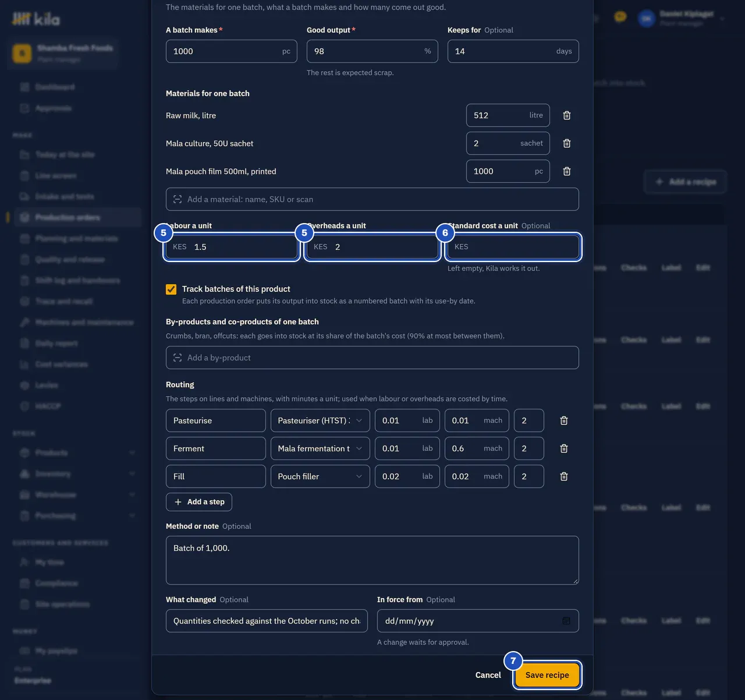Open the Pasteuriser (HTST) machine dropdown
The image size is (745, 700).
(320, 420)
